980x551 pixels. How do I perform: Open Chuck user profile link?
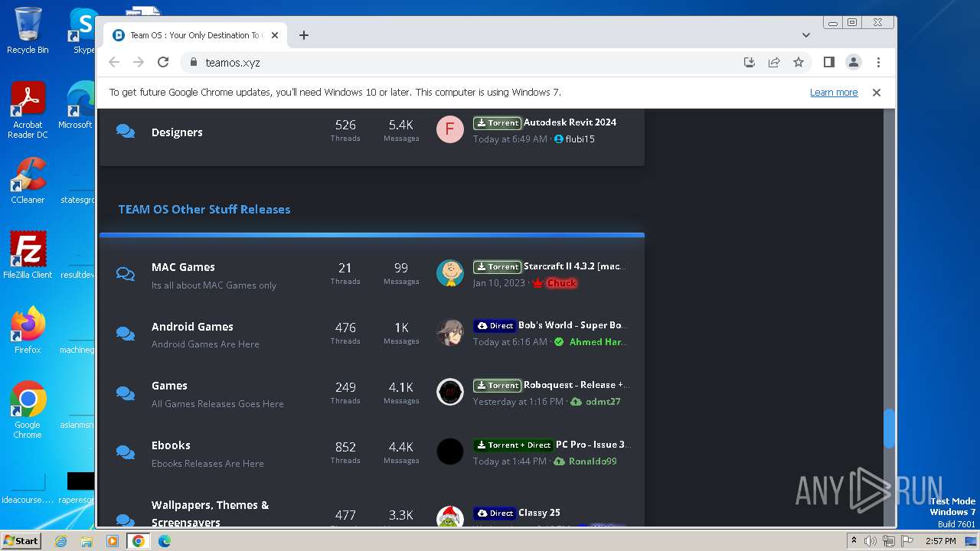pos(561,283)
